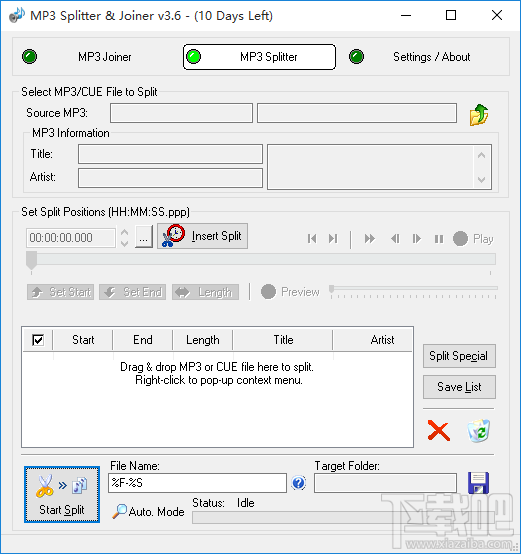This screenshot has width=521, height=554.
Task: Open the source MP3 folder browse icon
Action: point(479,115)
